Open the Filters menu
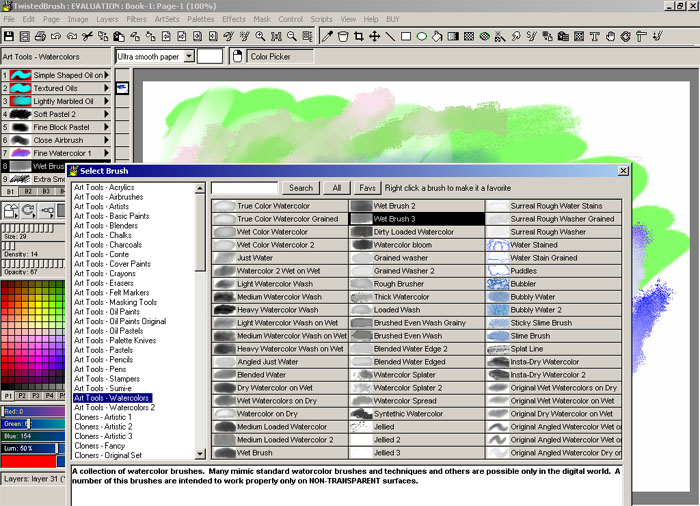 pyautogui.click(x=136, y=19)
